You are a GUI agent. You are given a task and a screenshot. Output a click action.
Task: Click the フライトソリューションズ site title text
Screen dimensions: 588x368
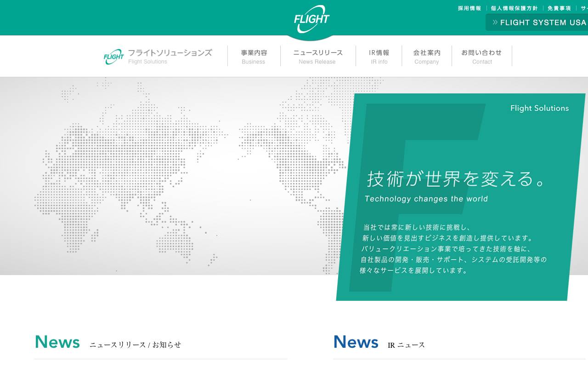[x=170, y=52]
